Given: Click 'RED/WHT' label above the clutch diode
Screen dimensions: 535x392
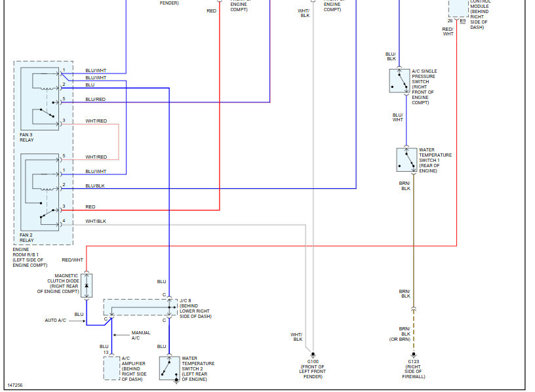Looking at the screenshot, I should click(72, 260).
